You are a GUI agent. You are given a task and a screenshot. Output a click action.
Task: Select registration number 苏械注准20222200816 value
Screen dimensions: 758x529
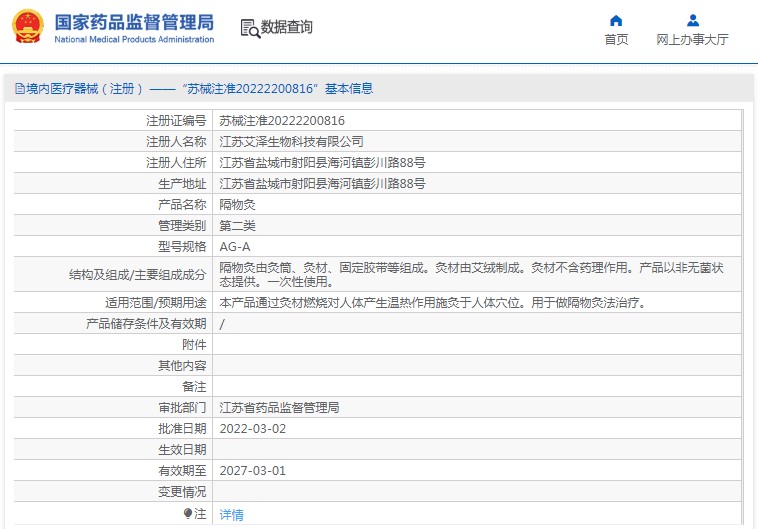pos(282,120)
